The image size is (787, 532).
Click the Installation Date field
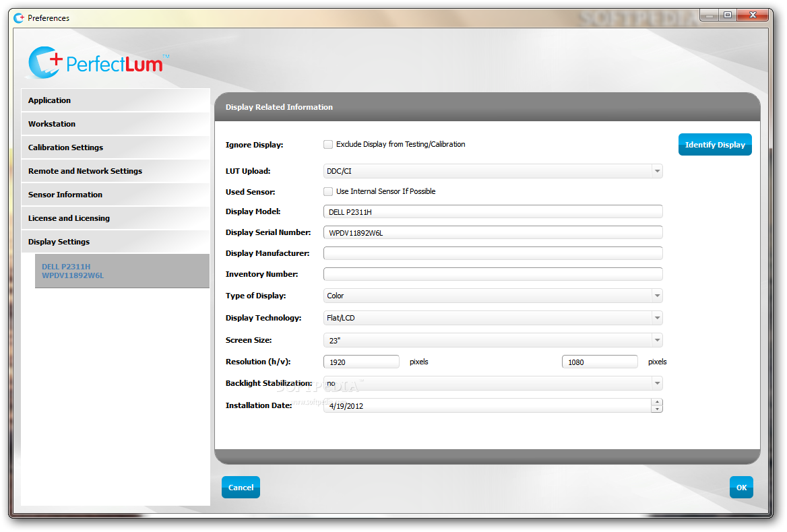point(487,405)
